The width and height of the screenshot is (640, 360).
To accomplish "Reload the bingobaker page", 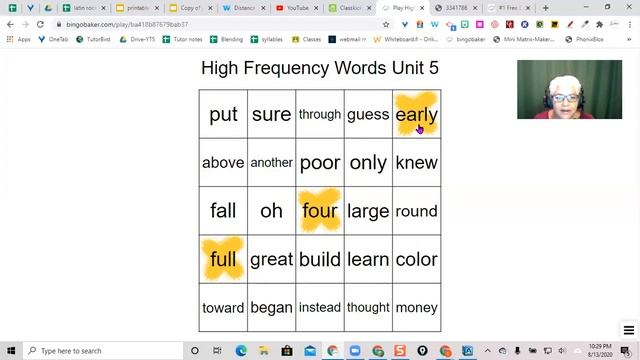I will 40,24.
